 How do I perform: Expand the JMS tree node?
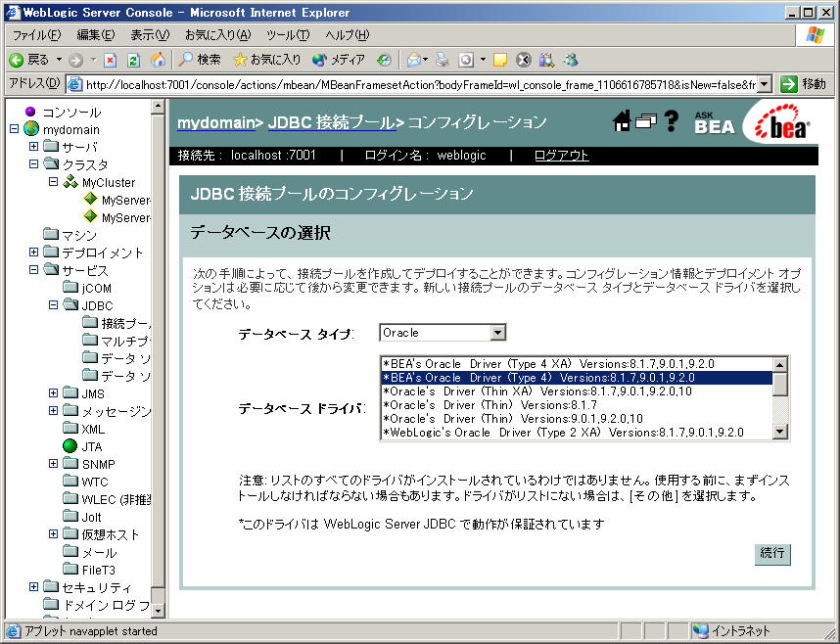coord(54,393)
